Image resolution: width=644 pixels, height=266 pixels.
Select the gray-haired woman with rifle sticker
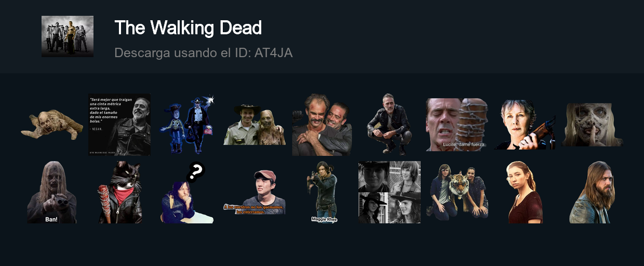click(x=525, y=125)
